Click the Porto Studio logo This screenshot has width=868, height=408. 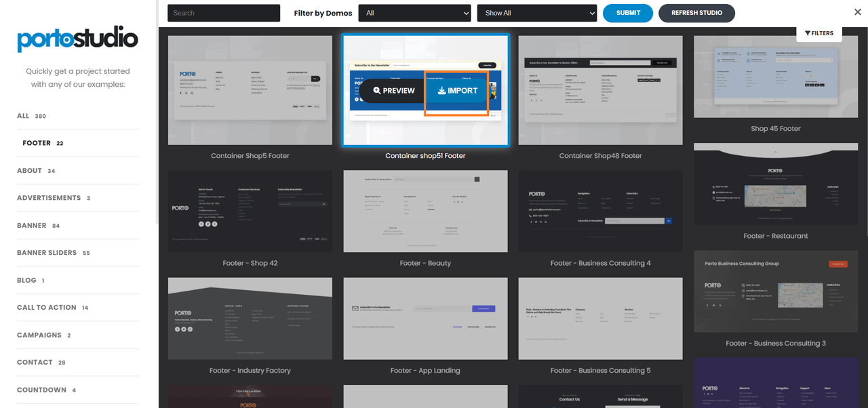point(77,39)
